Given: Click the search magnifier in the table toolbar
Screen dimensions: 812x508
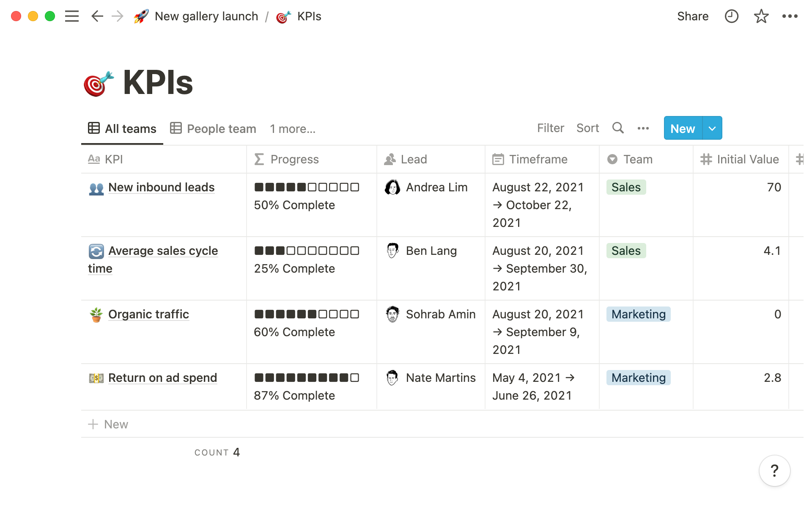Looking at the screenshot, I should pyautogui.click(x=618, y=128).
